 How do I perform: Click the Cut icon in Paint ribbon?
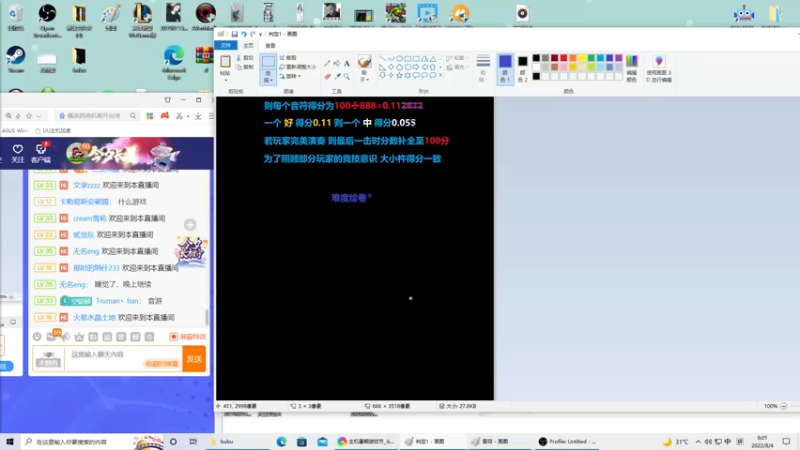pos(239,58)
